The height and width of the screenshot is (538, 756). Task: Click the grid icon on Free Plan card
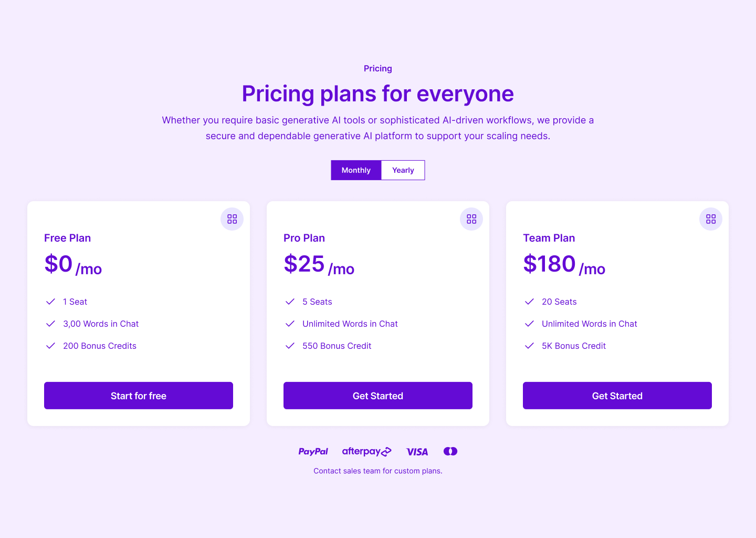[x=232, y=219]
